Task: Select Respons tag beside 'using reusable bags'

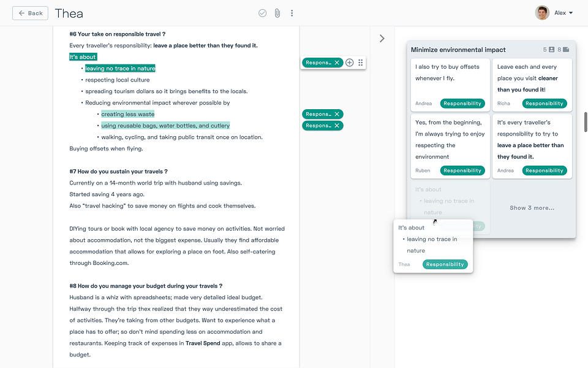Action: click(318, 126)
